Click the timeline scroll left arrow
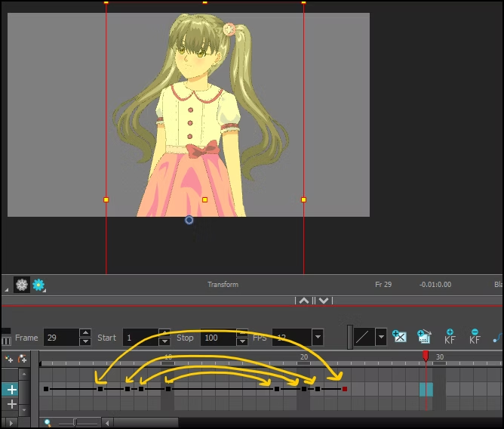504x429 pixels. 107,423
